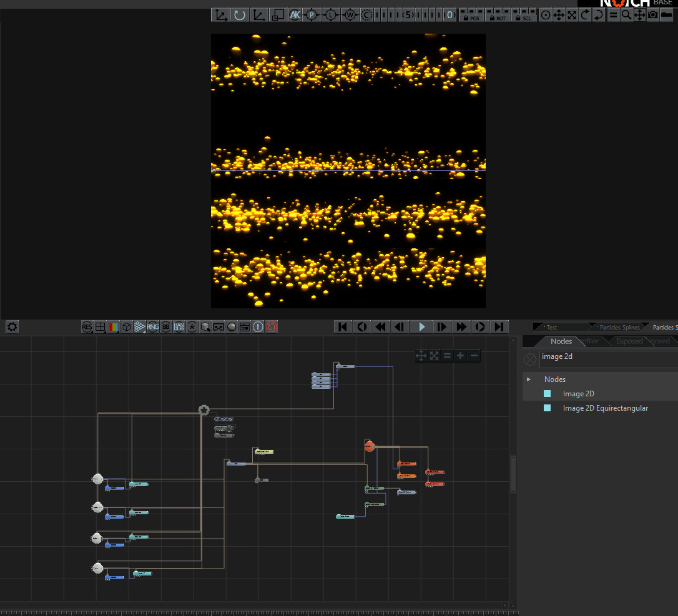Click the Play button
678x616 pixels.
pyautogui.click(x=421, y=327)
